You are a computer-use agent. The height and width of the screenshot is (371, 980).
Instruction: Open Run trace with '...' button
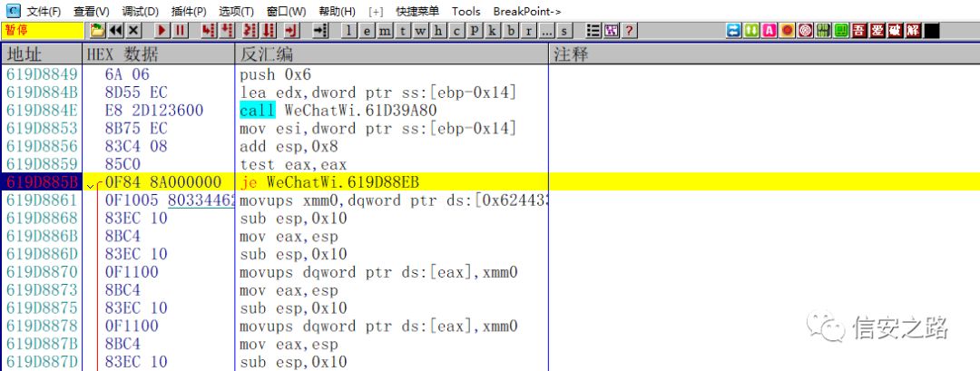click(547, 30)
